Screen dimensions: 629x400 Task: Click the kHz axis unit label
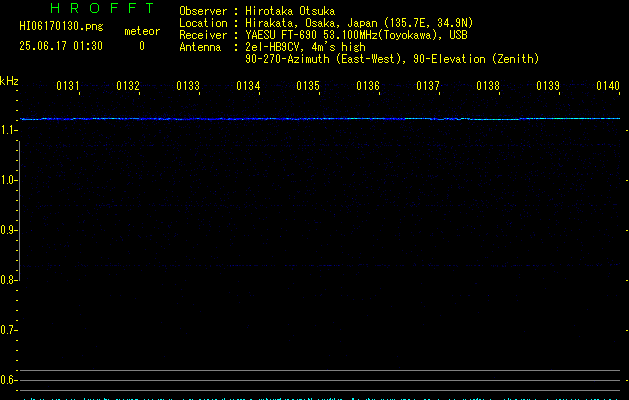9,81
